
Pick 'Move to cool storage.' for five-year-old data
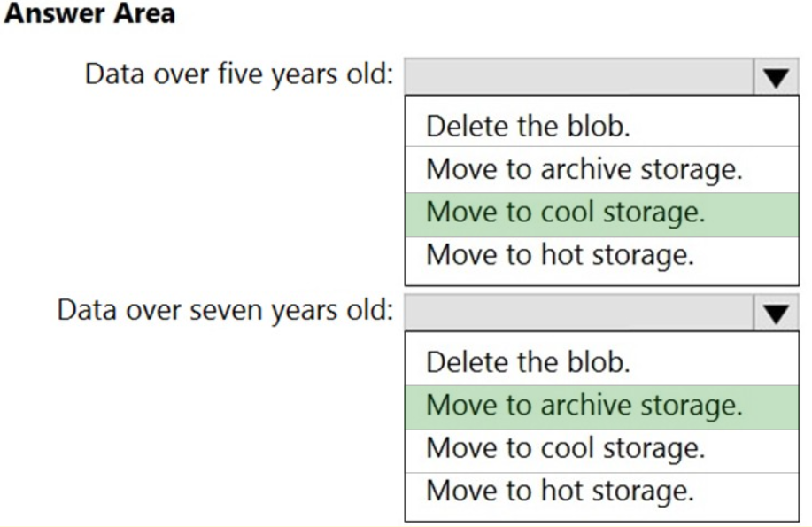(x=565, y=213)
